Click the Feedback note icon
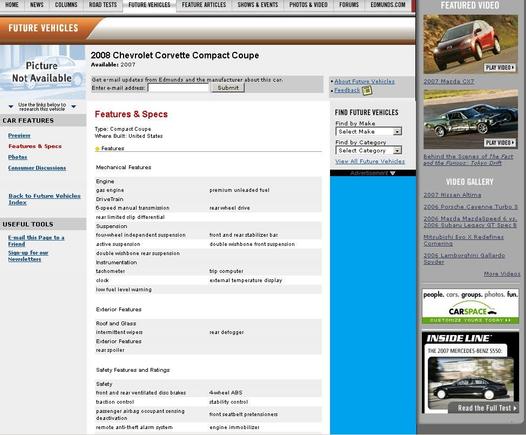 click(x=367, y=90)
